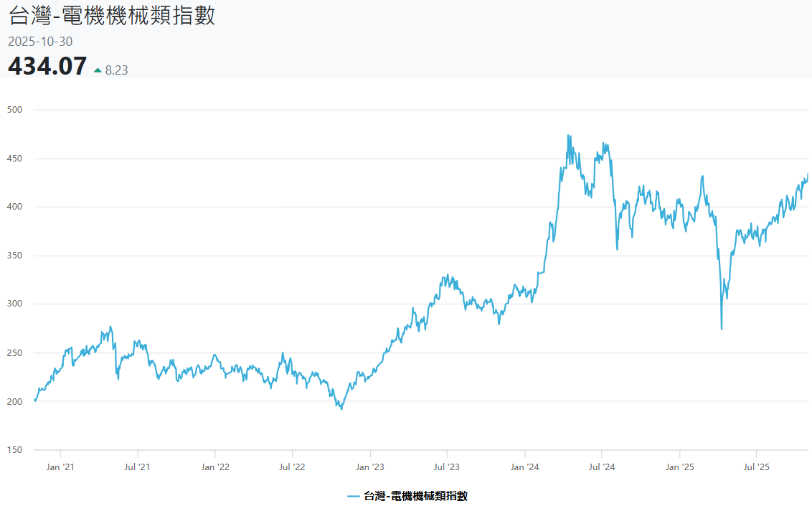
Task: Select the Jul '23 x-axis label
Action: pos(447,467)
